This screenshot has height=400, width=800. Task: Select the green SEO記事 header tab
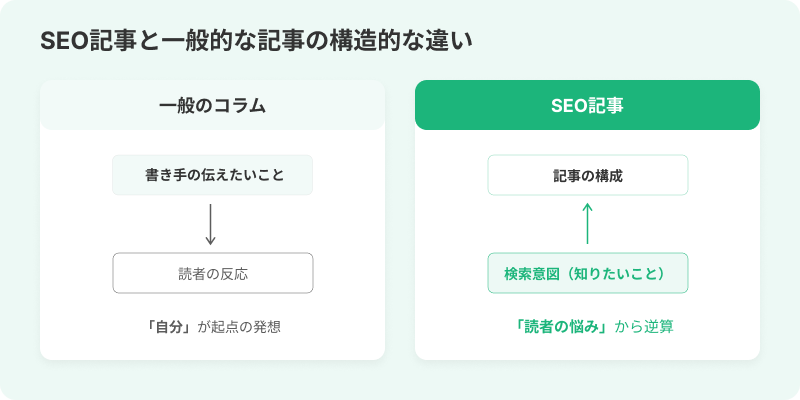point(587,105)
